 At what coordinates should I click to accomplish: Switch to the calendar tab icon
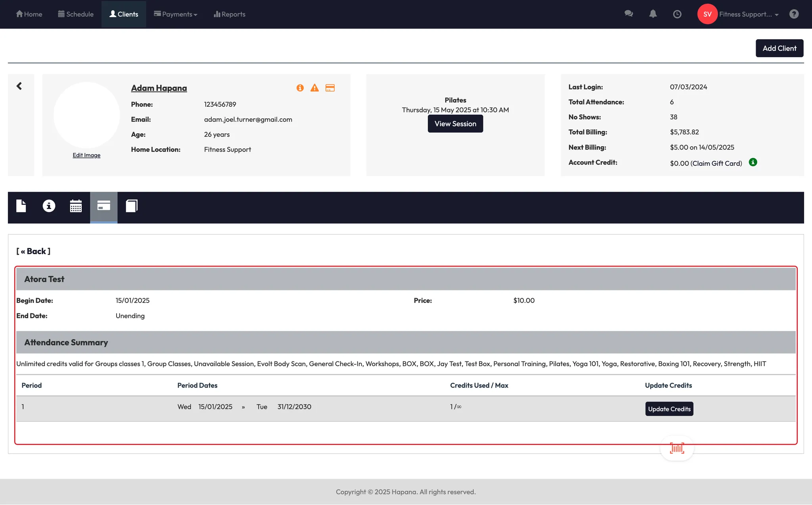[76, 206]
